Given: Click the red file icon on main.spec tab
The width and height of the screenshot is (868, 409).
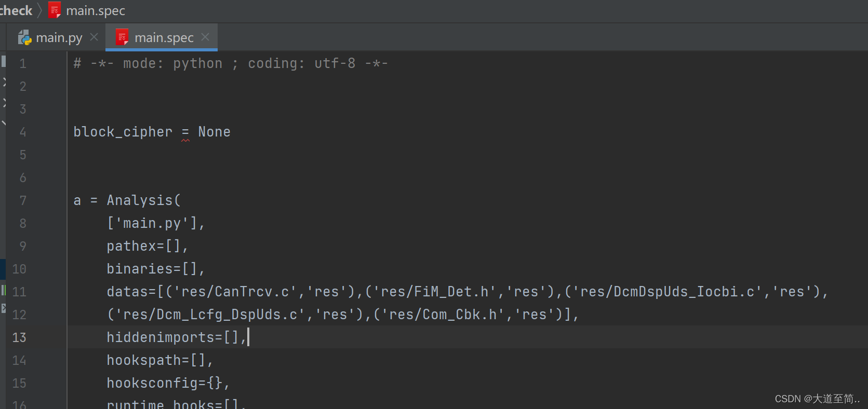Looking at the screenshot, I should [122, 37].
